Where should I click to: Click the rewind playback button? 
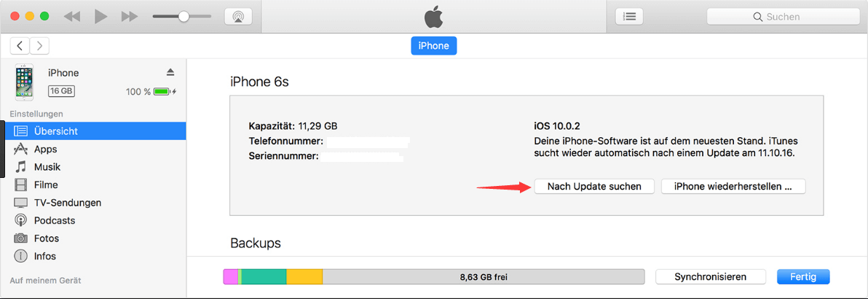72,17
